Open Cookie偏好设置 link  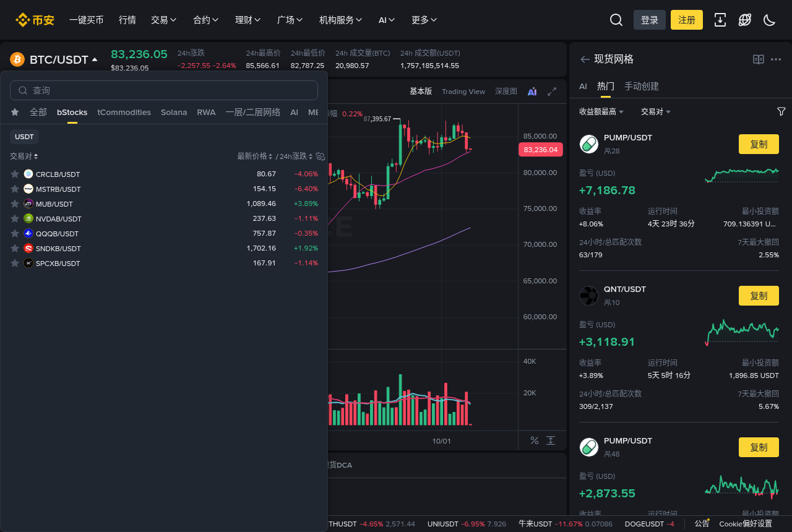click(x=746, y=523)
